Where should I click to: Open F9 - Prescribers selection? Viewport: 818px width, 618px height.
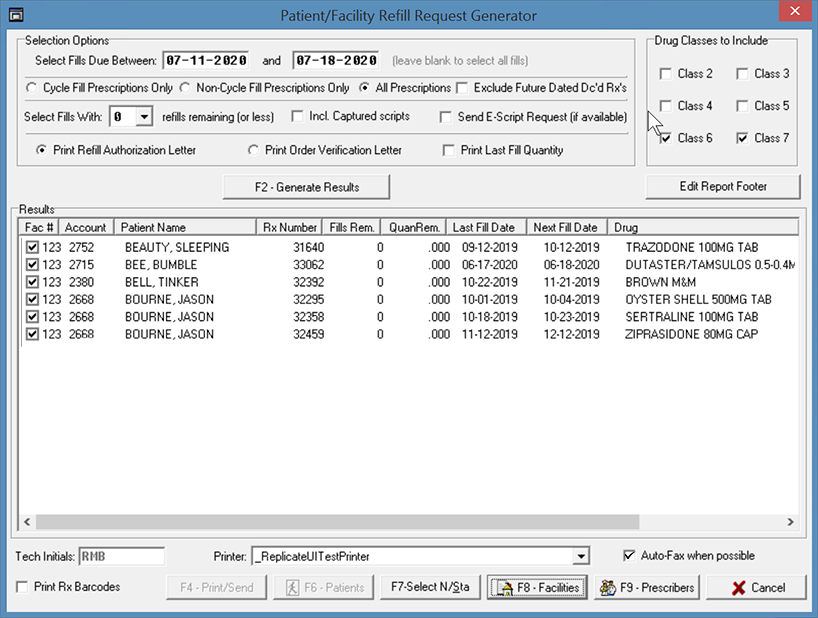tap(646, 588)
